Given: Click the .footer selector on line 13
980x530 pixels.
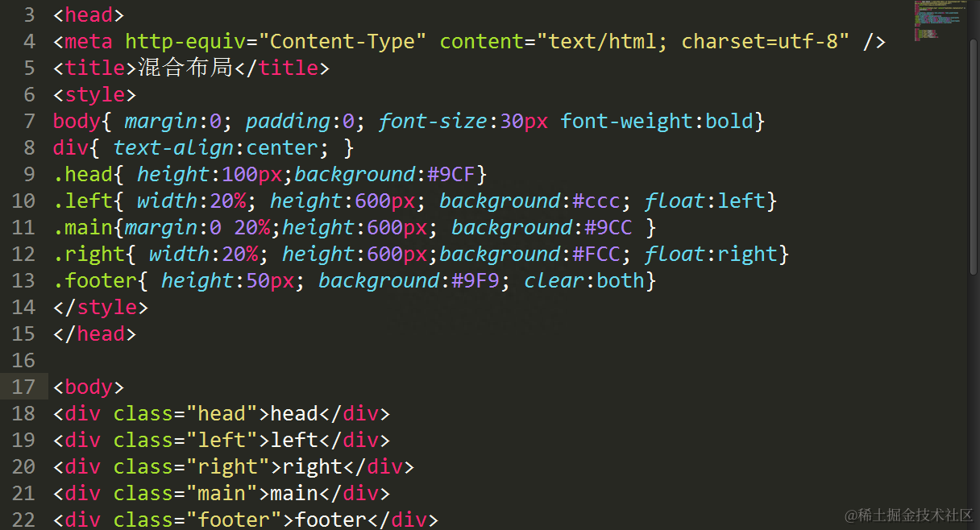Looking at the screenshot, I should tap(95, 280).
